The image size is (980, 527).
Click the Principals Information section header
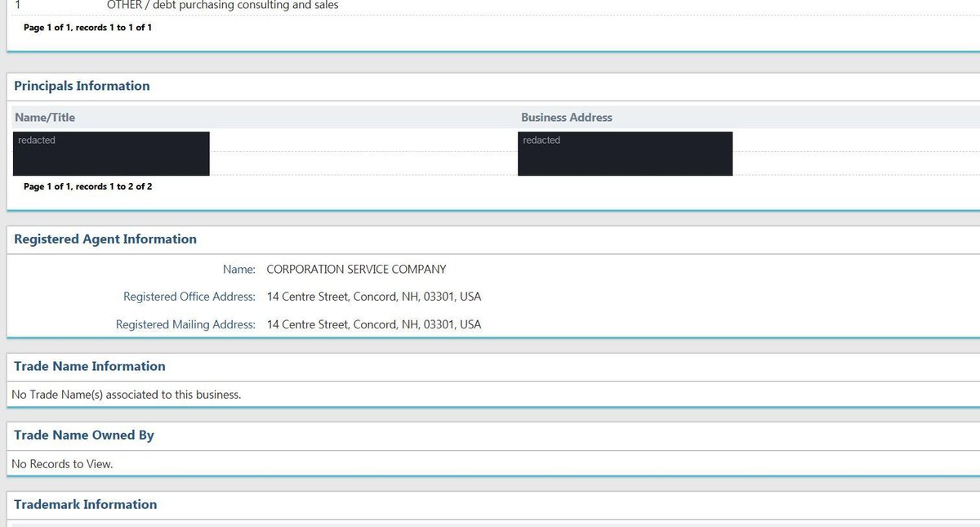click(x=82, y=86)
